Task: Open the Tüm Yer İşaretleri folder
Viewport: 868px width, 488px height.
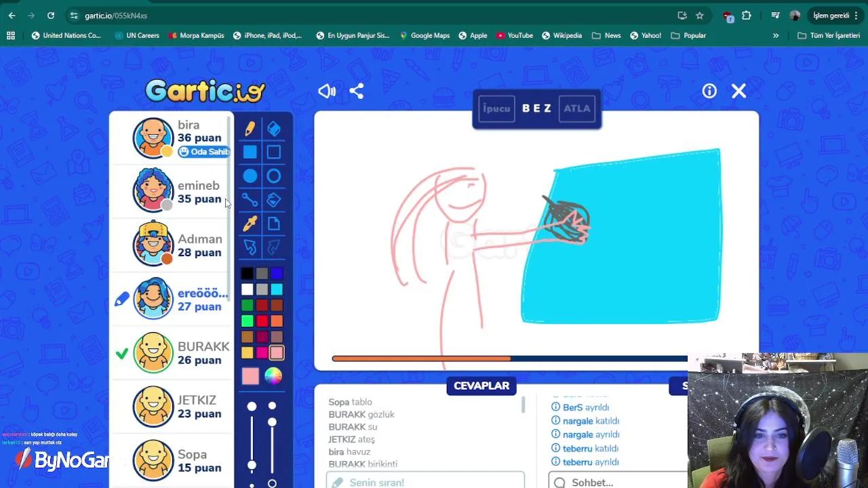Action: [829, 35]
